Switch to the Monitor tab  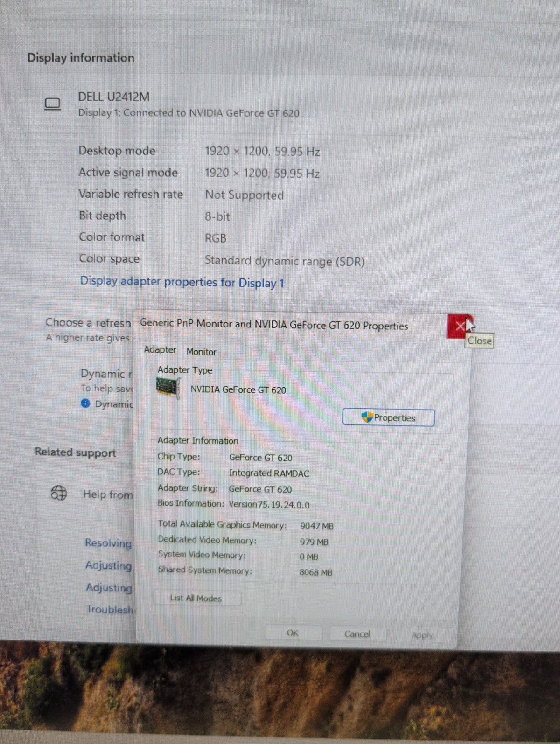click(x=202, y=352)
